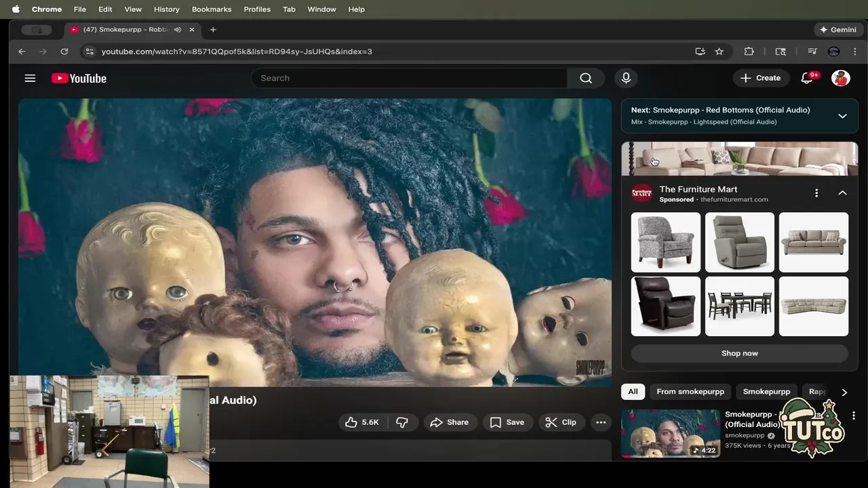This screenshot has width=868, height=488.
Task: Click thefurnituremart.com sponsored link
Action: (x=734, y=200)
